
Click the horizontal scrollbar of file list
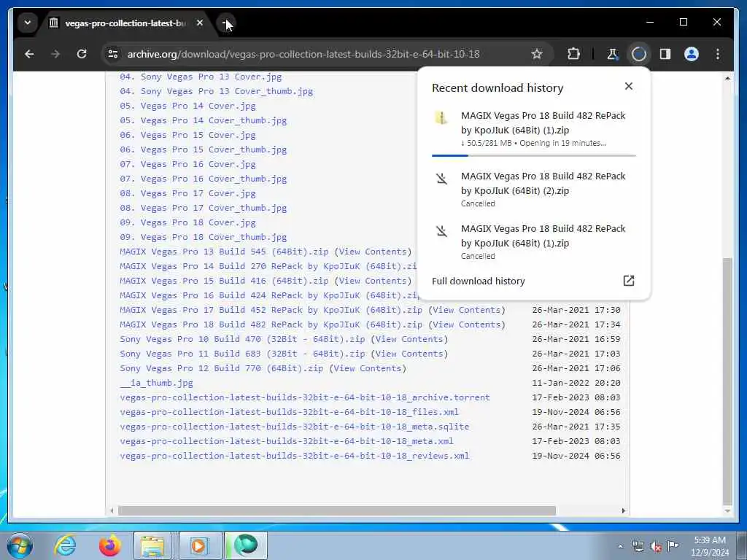(x=337, y=510)
